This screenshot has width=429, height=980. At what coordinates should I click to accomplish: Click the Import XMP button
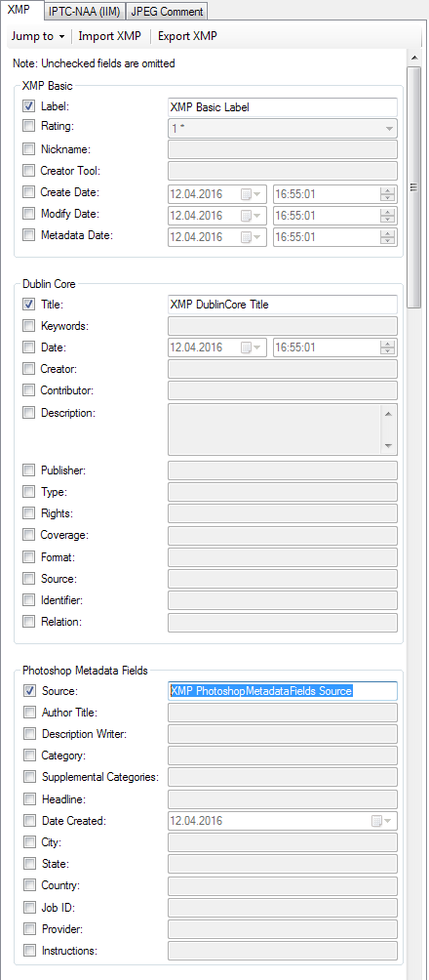tap(110, 36)
